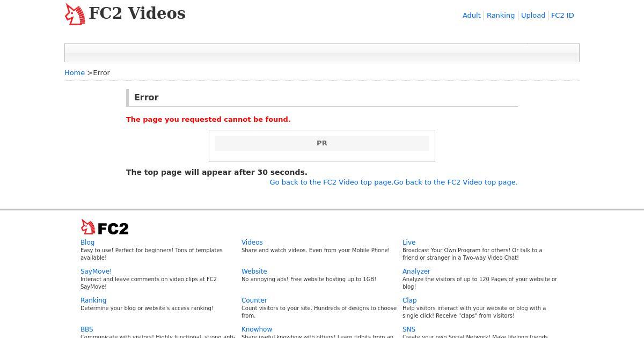
Task: Open the Ranking link in header navigation
Action: [501, 16]
